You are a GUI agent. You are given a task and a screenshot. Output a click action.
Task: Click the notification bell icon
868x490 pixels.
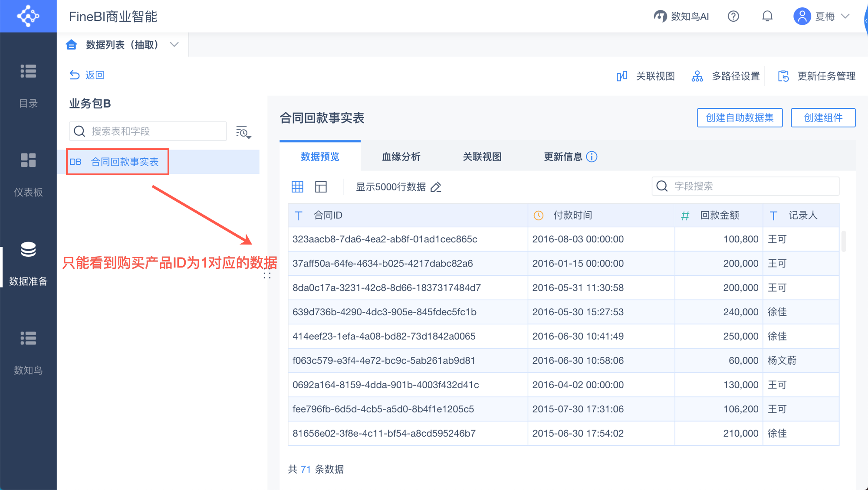point(767,16)
